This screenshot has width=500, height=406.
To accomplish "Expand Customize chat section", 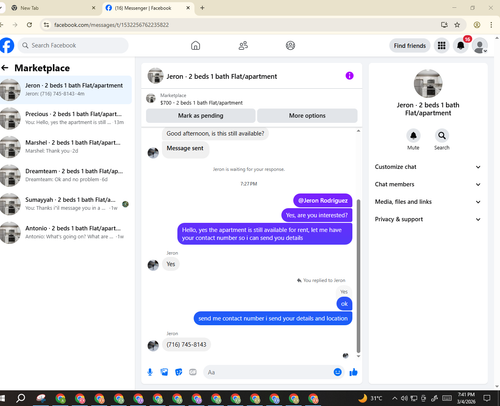I will (428, 167).
